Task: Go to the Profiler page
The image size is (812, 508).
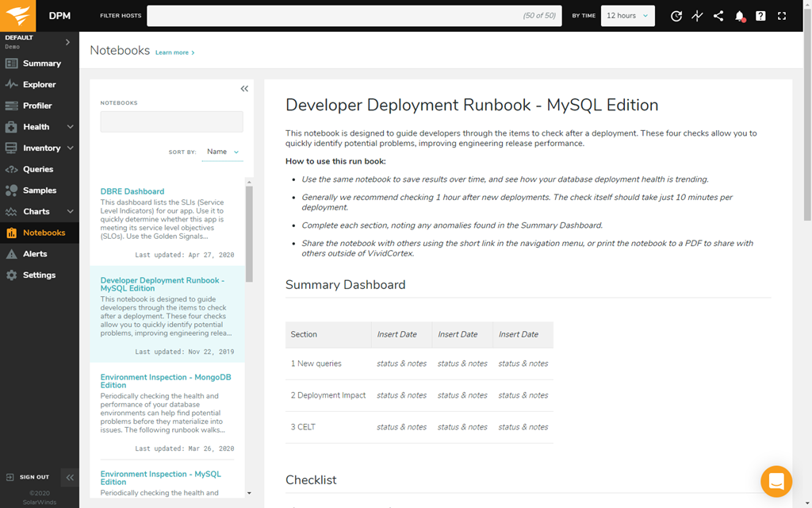Action: [37, 106]
